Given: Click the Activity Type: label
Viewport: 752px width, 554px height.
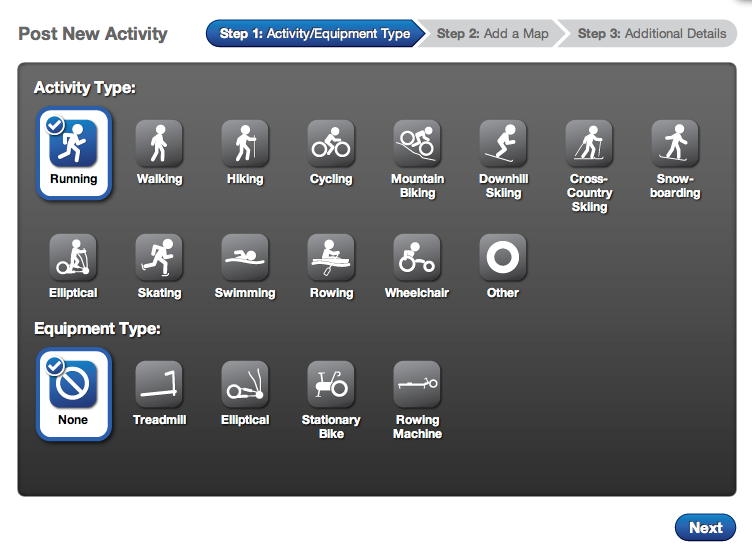Looking at the screenshot, I should [x=85, y=88].
